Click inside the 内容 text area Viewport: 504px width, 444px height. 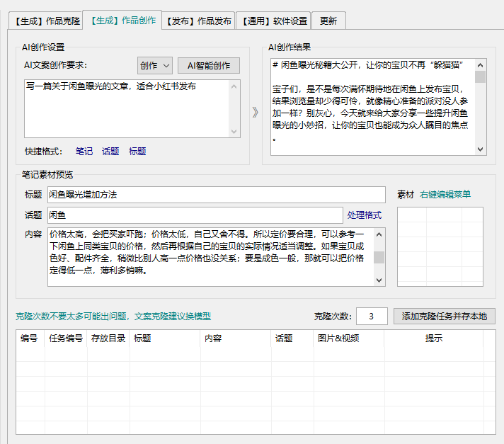[x=211, y=257]
